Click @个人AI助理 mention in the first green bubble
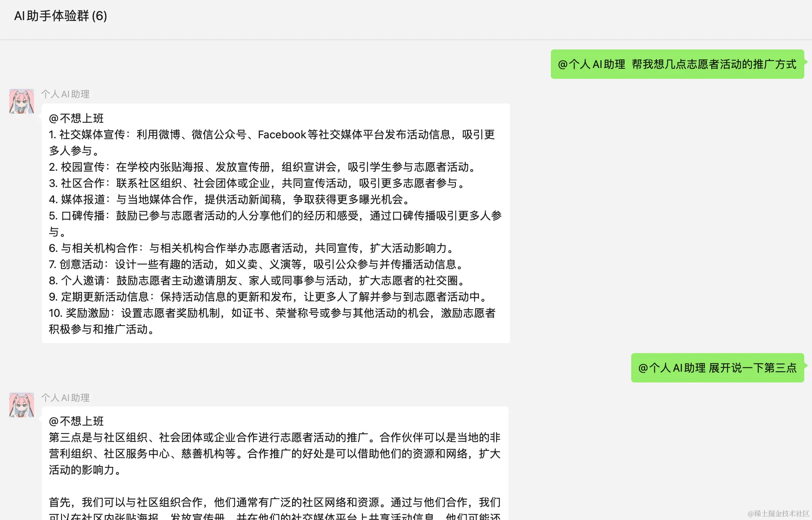This screenshot has width=812, height=520. click(x=591, y=64)
